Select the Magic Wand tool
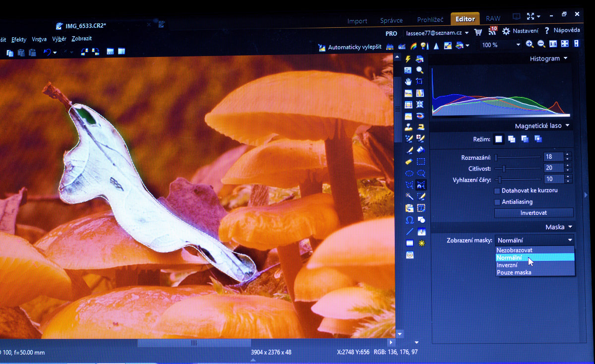The image size is (595, 364). pos(409,196)
